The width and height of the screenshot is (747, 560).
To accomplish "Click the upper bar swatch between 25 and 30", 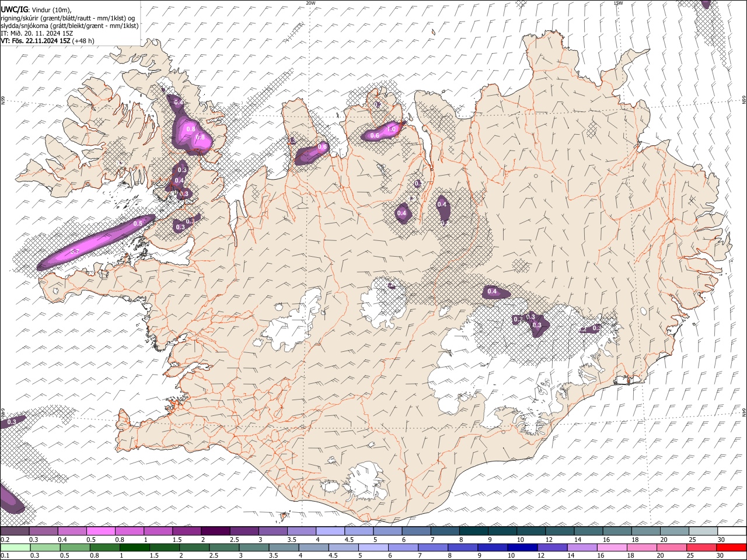I will coord(703,531).
